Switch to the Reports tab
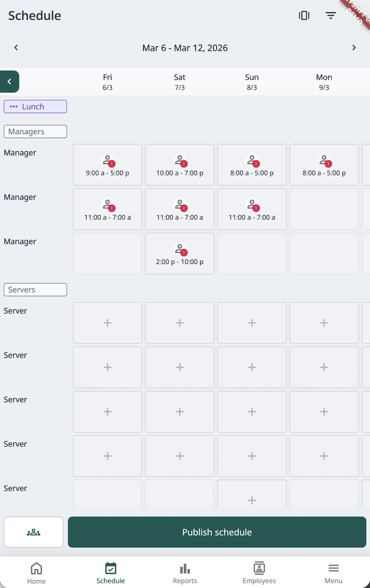This screenshot has height=588, width=370. click(185, 573)
